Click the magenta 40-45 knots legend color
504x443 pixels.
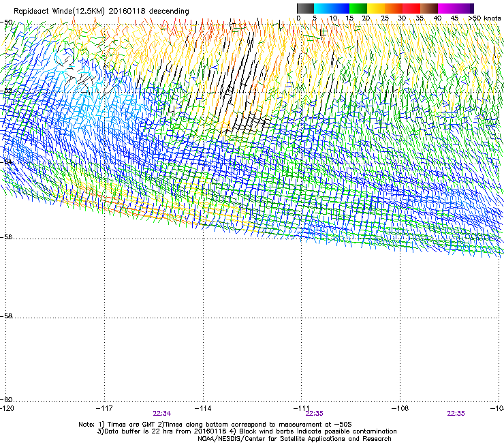tap(447, 8)
